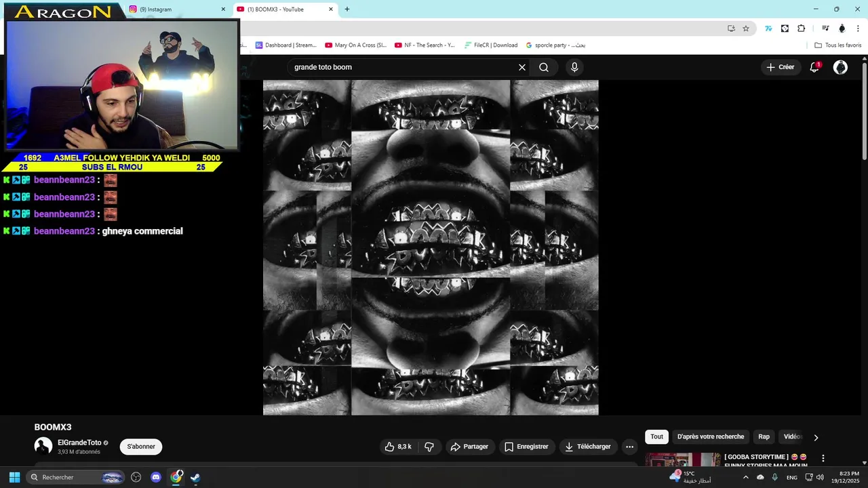Open the 7TV extension icon
This screenshot has height=488, width=868.
[x=768, y=28]
